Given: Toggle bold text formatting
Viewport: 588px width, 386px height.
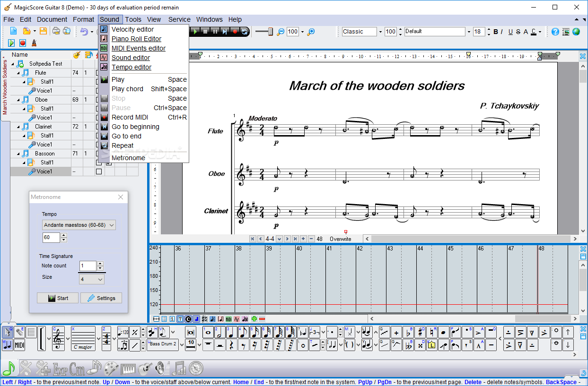Looking at the screenshot, I should coord(496,32).
